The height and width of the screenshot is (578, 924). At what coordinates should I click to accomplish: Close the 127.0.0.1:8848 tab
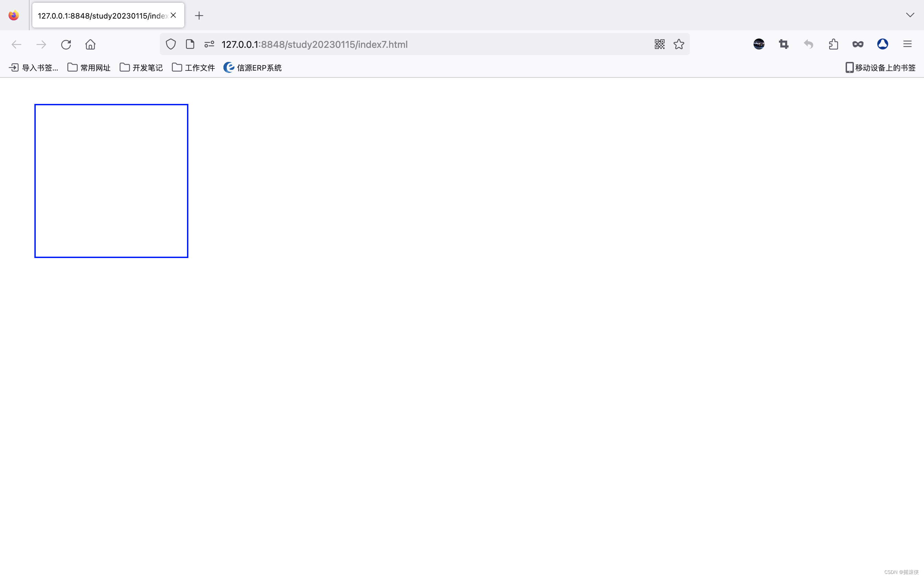point(173,15)
